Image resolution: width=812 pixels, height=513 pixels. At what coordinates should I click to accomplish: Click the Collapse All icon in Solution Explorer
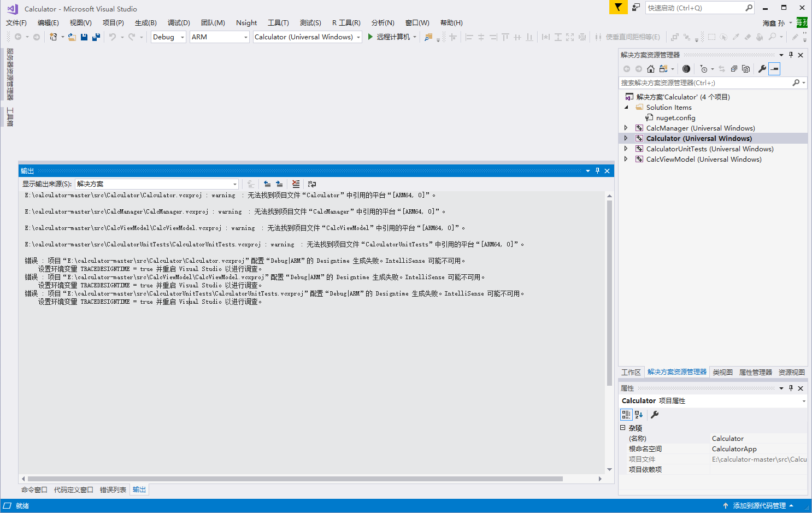733,69
